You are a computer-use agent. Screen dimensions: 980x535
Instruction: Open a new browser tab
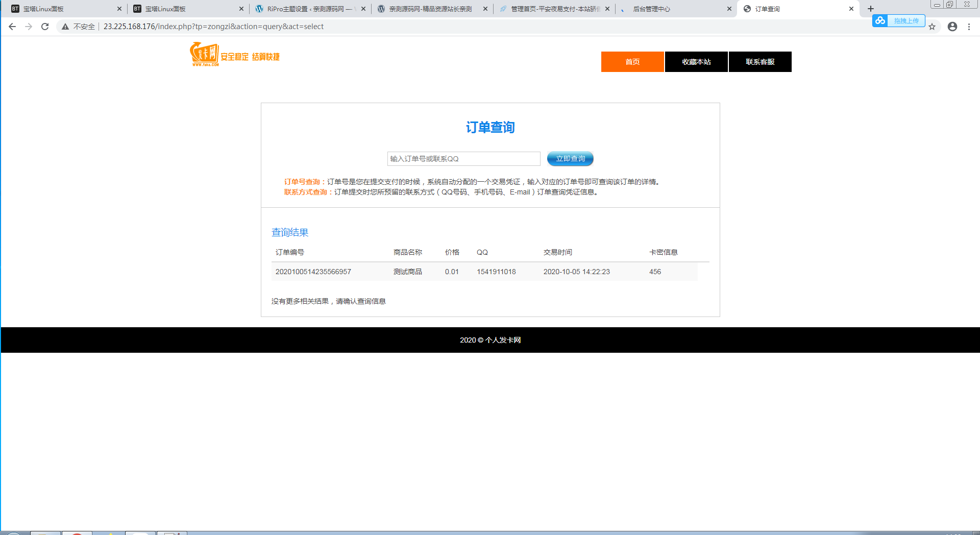coord(871,9)
